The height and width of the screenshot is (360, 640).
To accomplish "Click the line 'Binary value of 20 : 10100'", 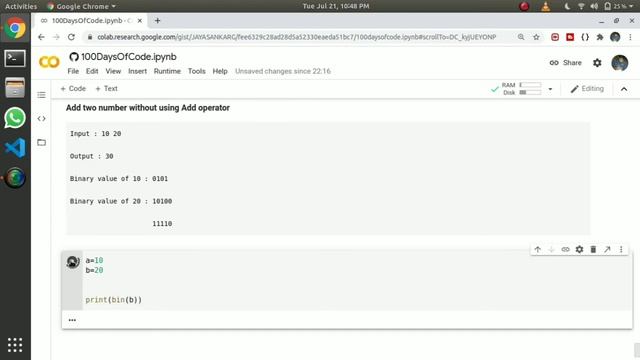I will pyautogui.click(x=121, y=201).
